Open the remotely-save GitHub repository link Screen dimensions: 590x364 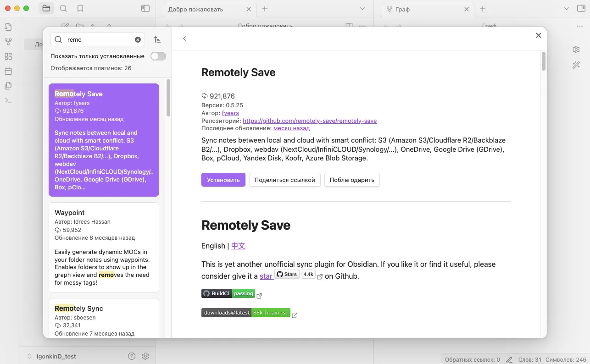310,121
